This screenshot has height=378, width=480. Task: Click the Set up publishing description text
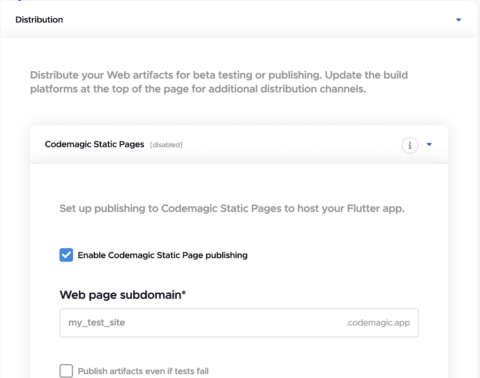pyautogui.click(x=232, y=209)
